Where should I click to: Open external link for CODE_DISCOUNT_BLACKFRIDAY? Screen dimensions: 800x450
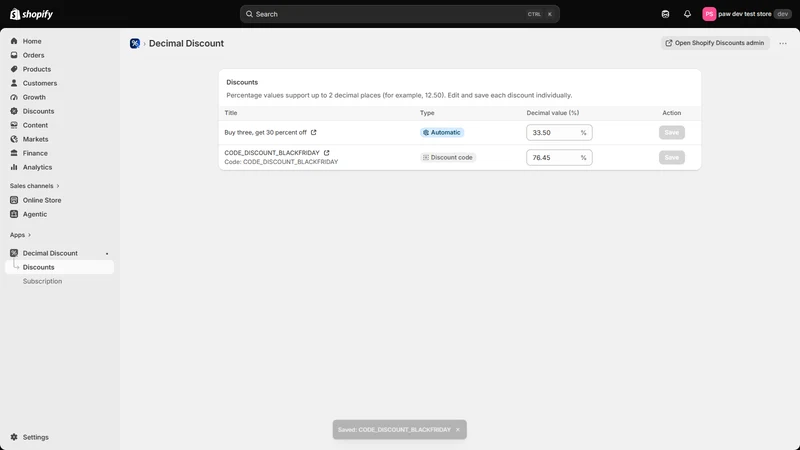coord(327,153)
